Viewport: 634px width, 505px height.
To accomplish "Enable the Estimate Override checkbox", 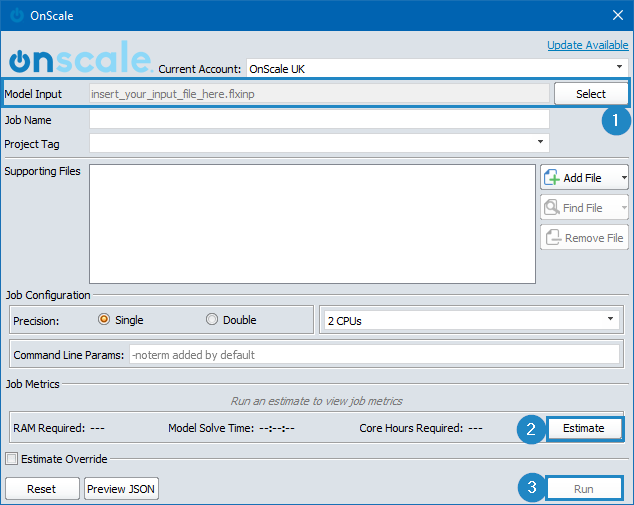I will [11, 459].
